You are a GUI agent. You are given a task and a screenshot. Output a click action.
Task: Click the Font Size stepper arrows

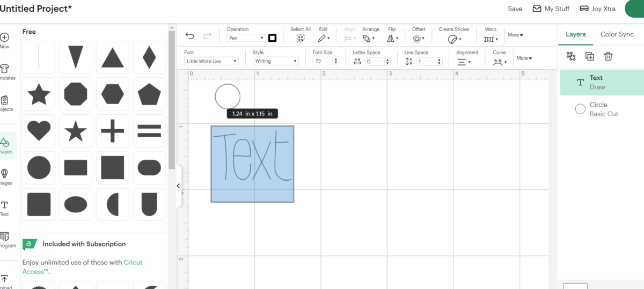336,62
